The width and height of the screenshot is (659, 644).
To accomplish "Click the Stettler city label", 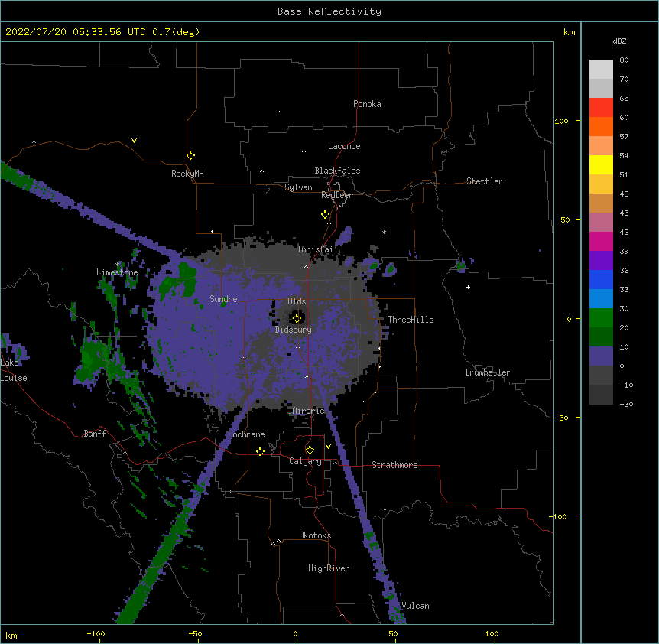I will click(485, 181).
